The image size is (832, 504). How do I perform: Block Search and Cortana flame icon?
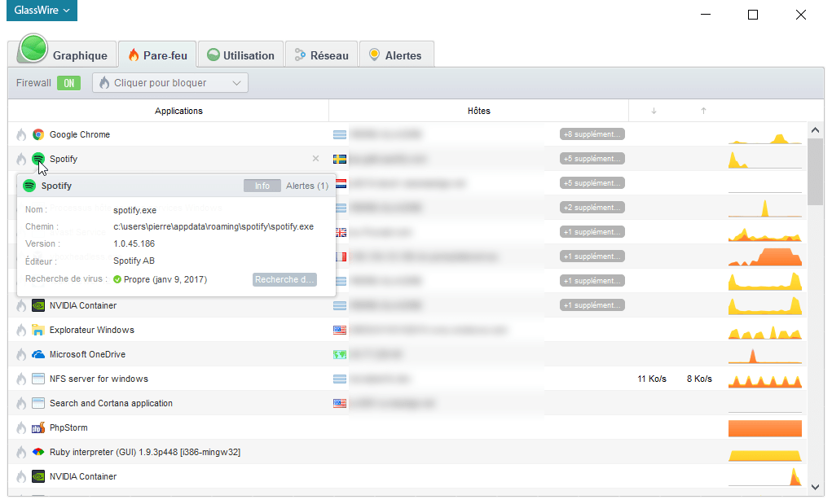point(21,403)
